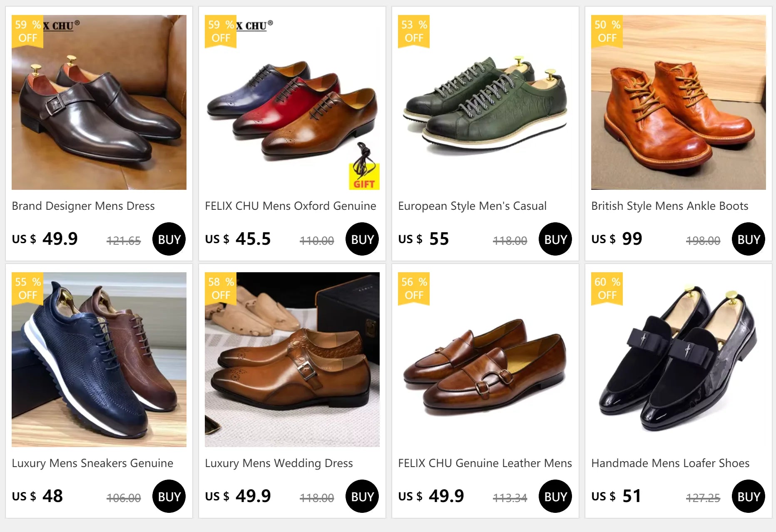Click the Handmade Mens Loafer Shoes title
This screenshot has width=776, height=532.
coord(670,463)
